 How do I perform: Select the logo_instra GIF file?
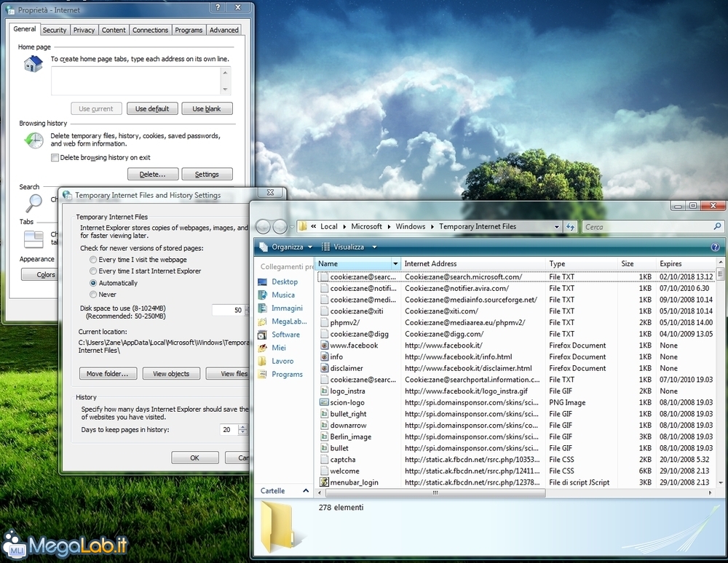click(347, 391)
